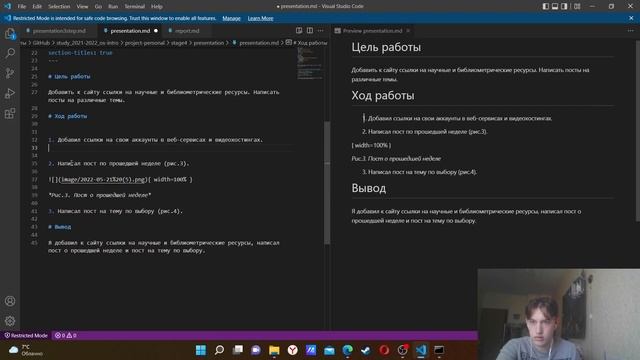This screenshot has height=360, width=640.
Task: Click Restricted Mode in status bar
Action: [26, 336]
